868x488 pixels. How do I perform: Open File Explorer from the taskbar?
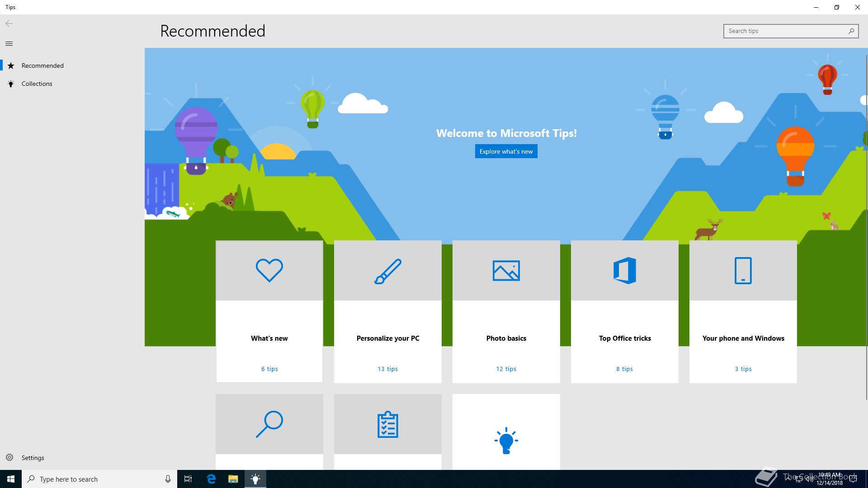[233, 479]
